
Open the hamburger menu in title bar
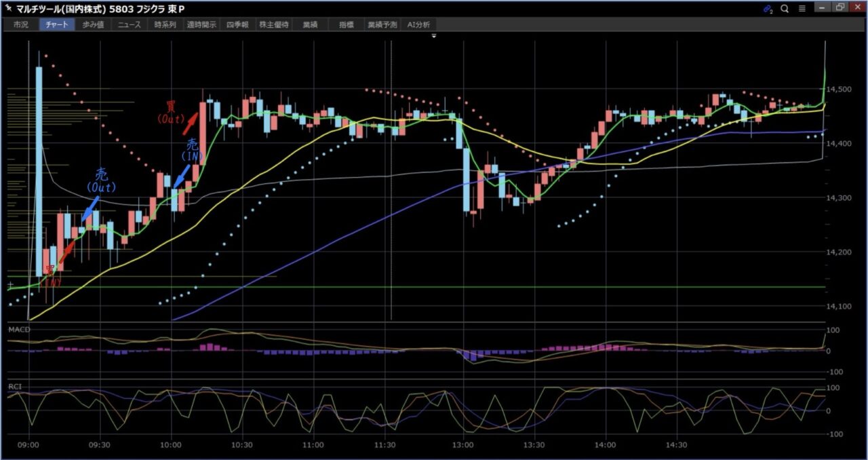[802, 9]
